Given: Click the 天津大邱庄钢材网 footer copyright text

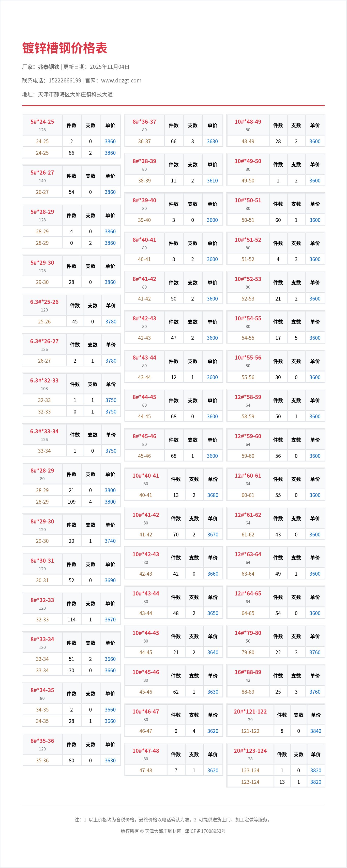Looking at the screenshot, I should point(163,831).
